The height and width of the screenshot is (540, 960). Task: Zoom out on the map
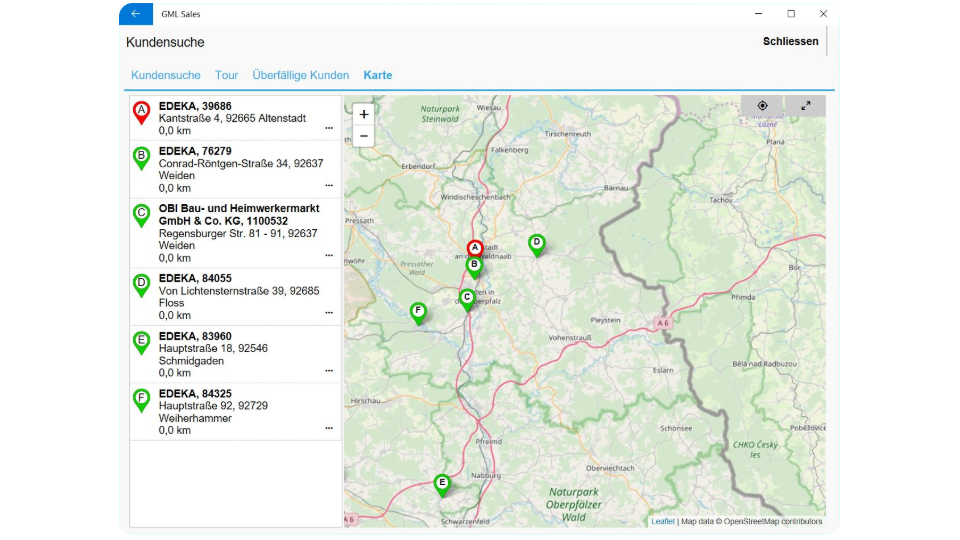tap(364, 136)
